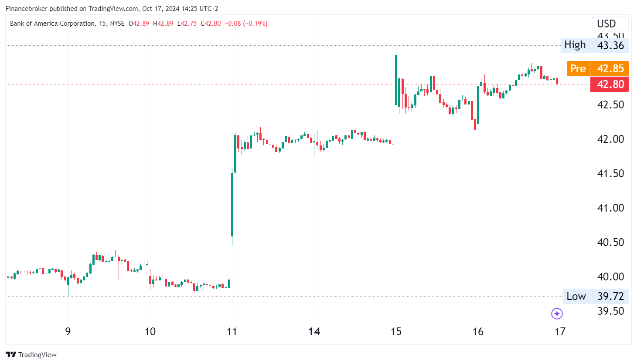Click the 41.00 level on the price axis
This screenshot has height=364, width=637.
(610, 208)
